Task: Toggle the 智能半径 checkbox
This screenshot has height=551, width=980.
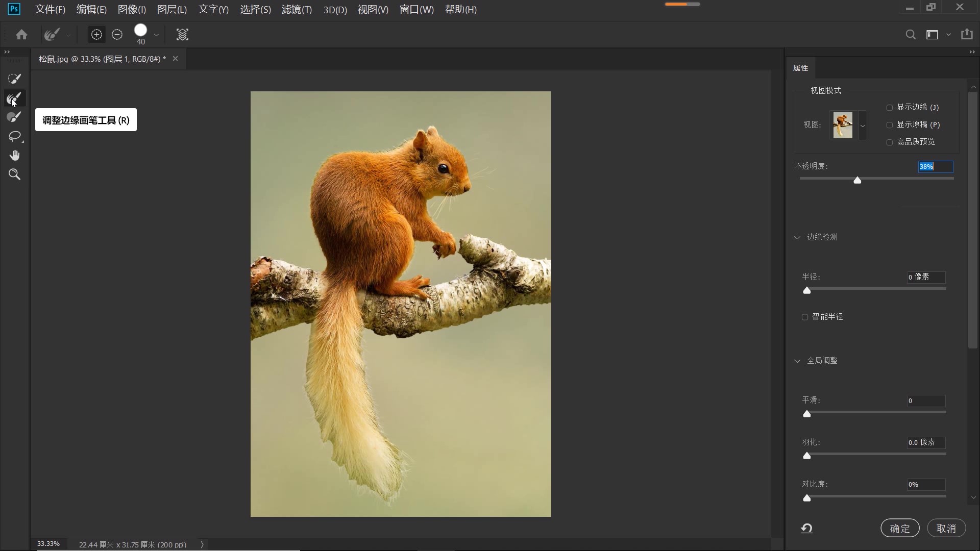Action: pyautogui.click(x=805, y=317)
